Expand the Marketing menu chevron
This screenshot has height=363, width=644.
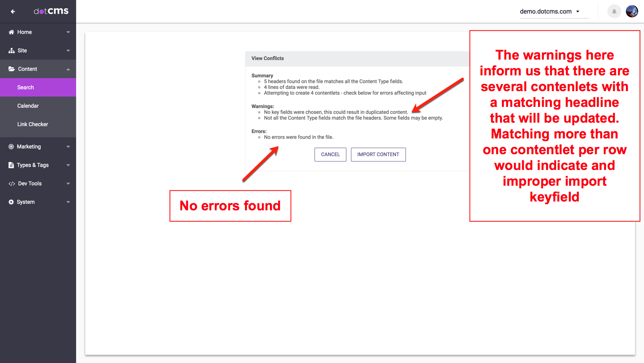tap(68, 147)
